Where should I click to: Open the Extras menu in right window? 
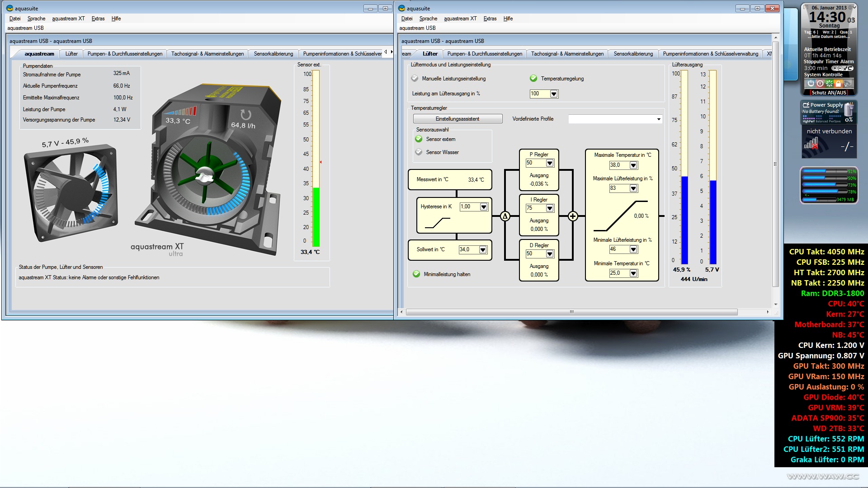(490, 19)
